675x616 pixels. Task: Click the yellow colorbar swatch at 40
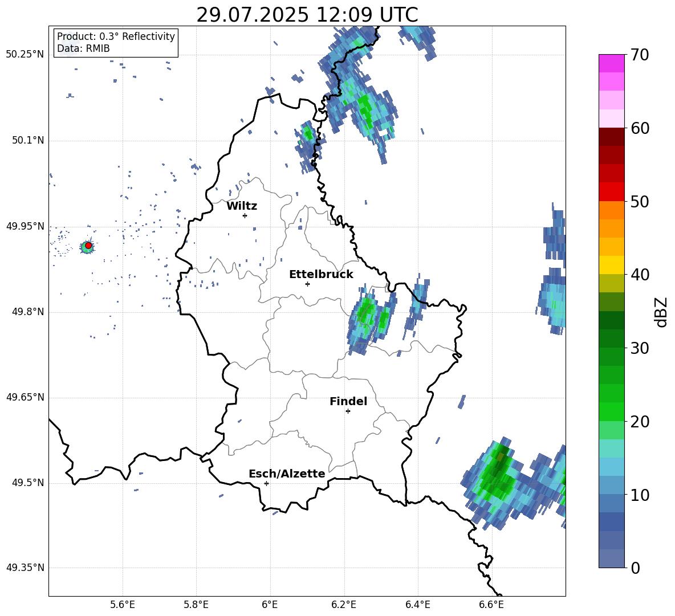pyautogui.click(x=611, y=265)
